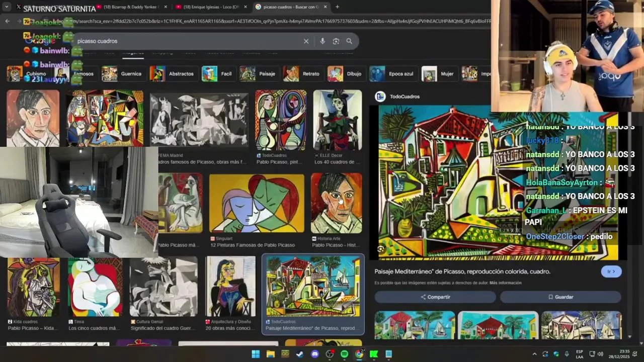The height and width of the screenshot is (362, 644).
Task: Filter images by Facil chip
Action: (x=217, y=73)
